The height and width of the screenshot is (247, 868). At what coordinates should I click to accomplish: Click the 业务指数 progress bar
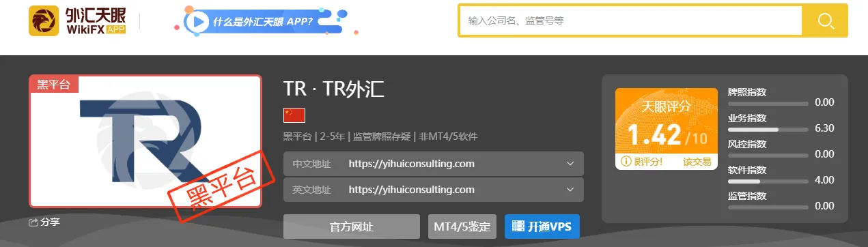[768, 129]
